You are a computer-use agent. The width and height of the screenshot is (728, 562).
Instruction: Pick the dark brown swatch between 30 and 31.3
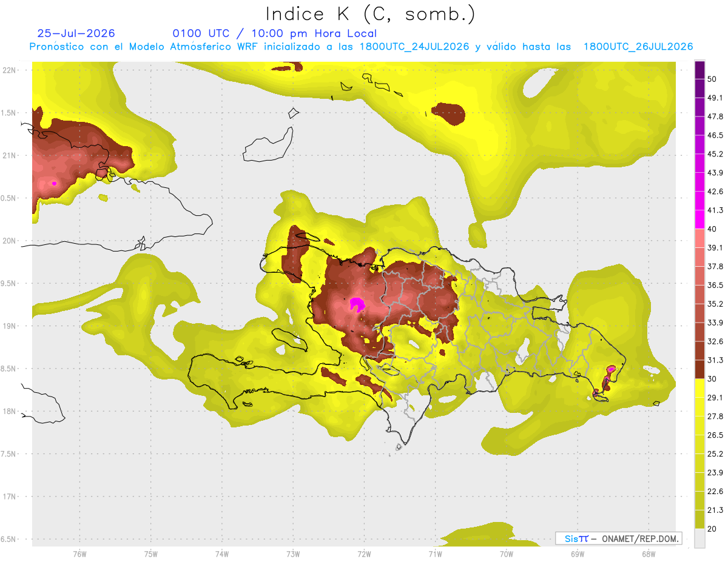(699, 369)
